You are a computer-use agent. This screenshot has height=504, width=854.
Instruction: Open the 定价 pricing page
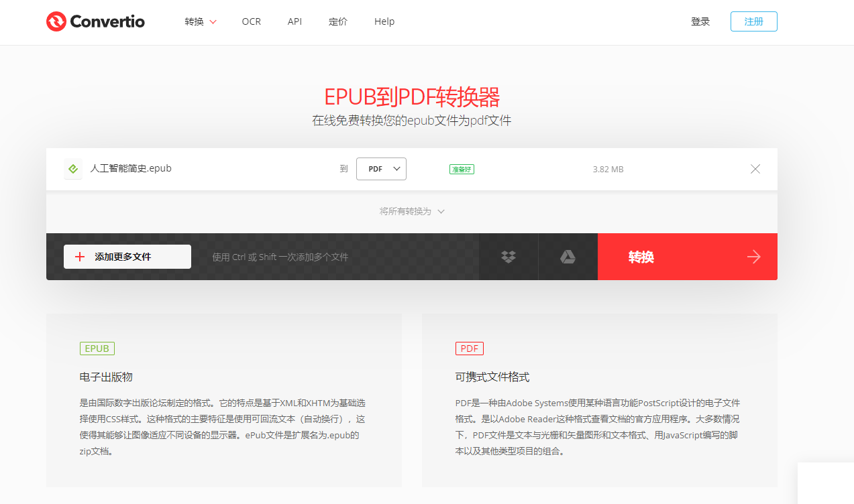(338, 21)
